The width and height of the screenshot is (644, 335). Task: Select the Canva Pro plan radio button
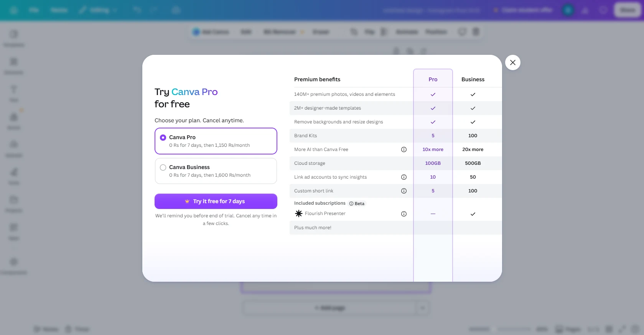(163, 138)
